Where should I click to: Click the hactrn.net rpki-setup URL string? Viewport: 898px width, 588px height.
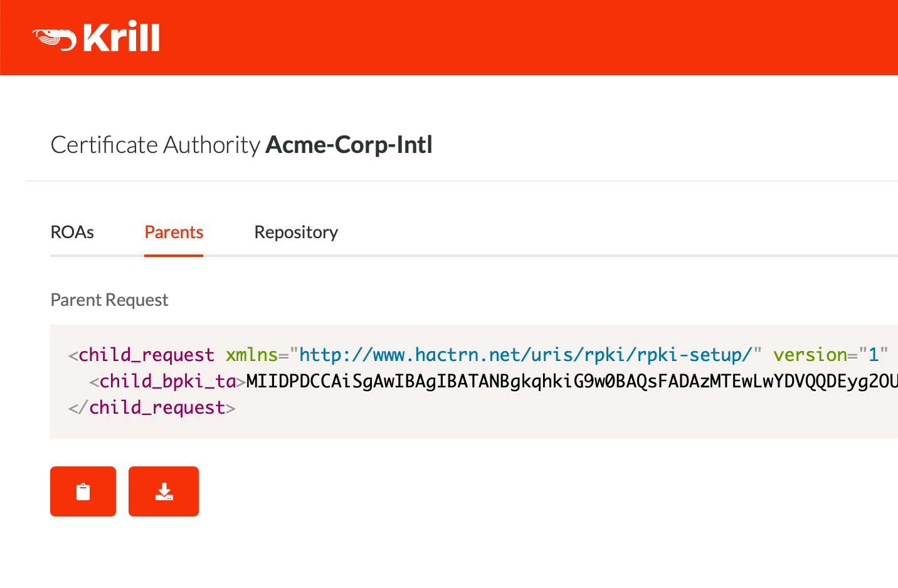[526, 355]
